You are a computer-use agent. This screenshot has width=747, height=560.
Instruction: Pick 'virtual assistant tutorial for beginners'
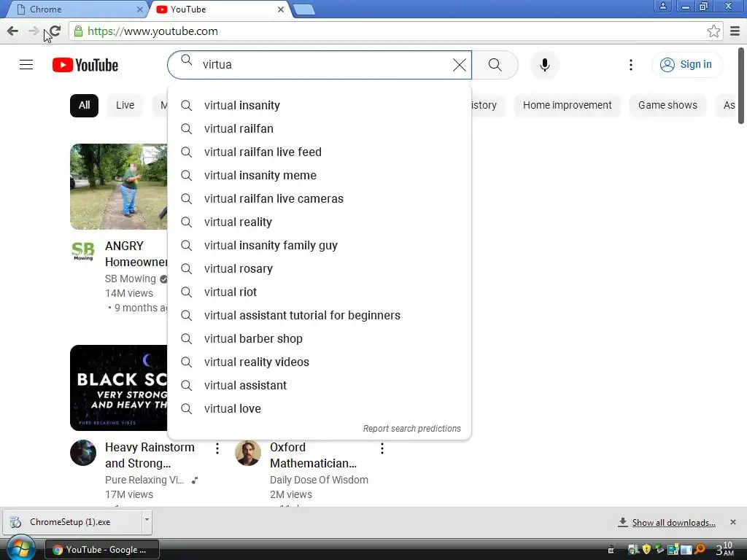coord(320,315)
